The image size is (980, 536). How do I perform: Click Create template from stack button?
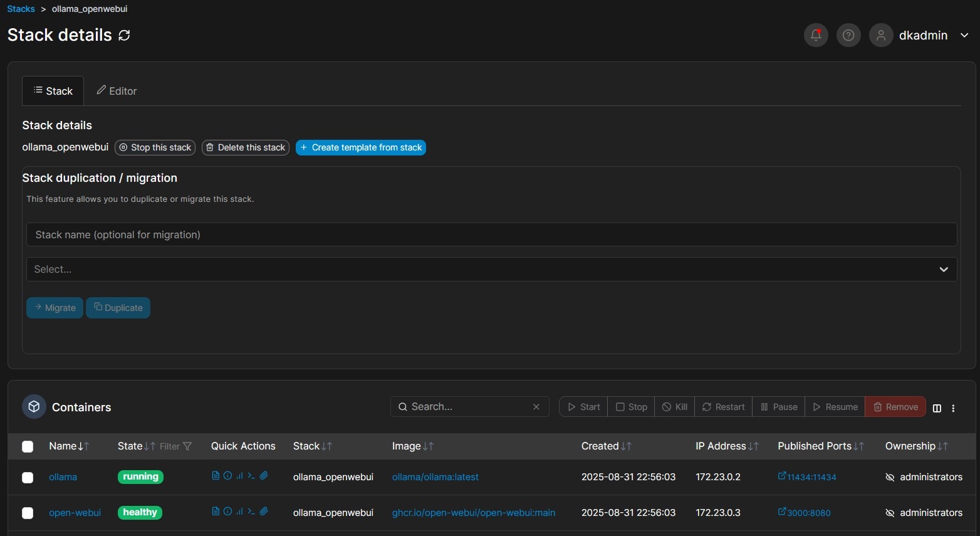pyautogui.click(x=361, y=147)
